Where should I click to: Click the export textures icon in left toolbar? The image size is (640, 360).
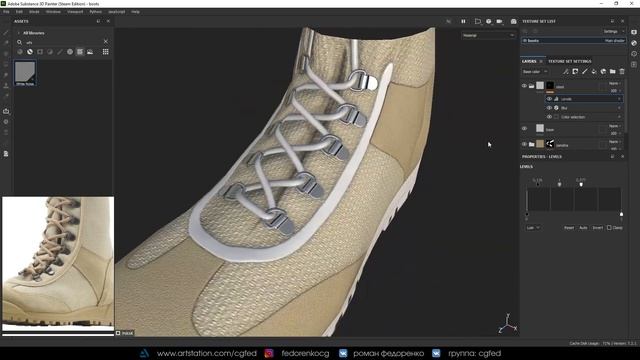click(x=6, y=111)
